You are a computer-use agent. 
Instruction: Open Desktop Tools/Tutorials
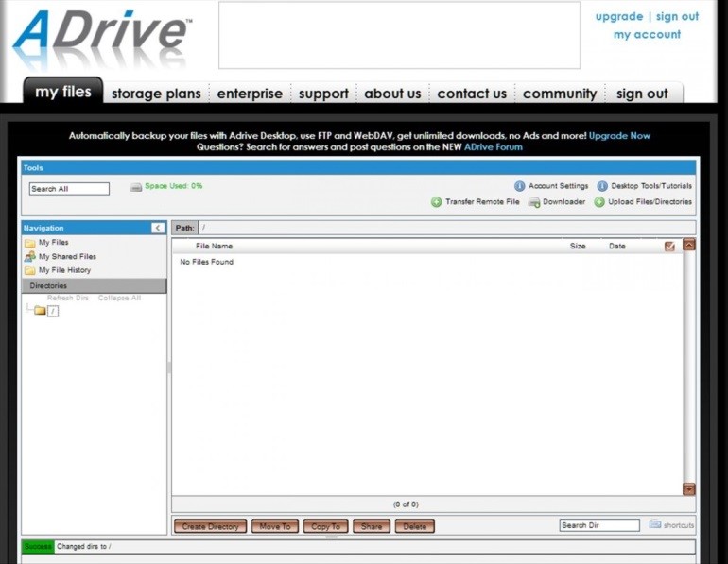tap(651, 186)
